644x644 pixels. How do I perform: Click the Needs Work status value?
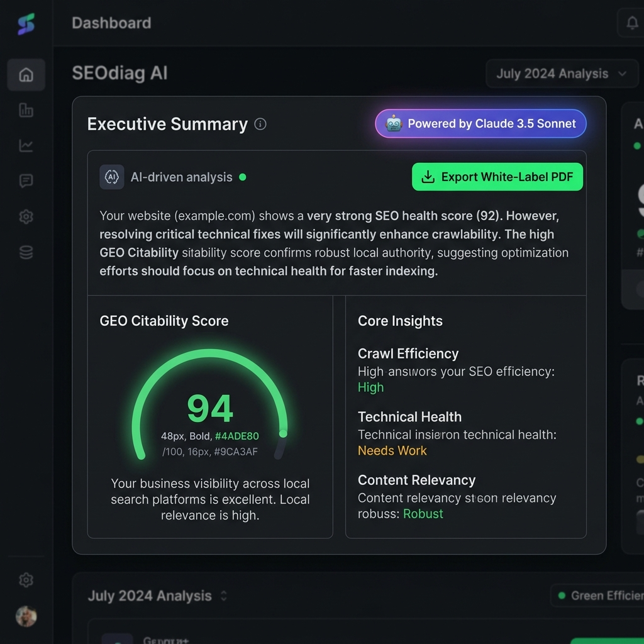point(392,450)
